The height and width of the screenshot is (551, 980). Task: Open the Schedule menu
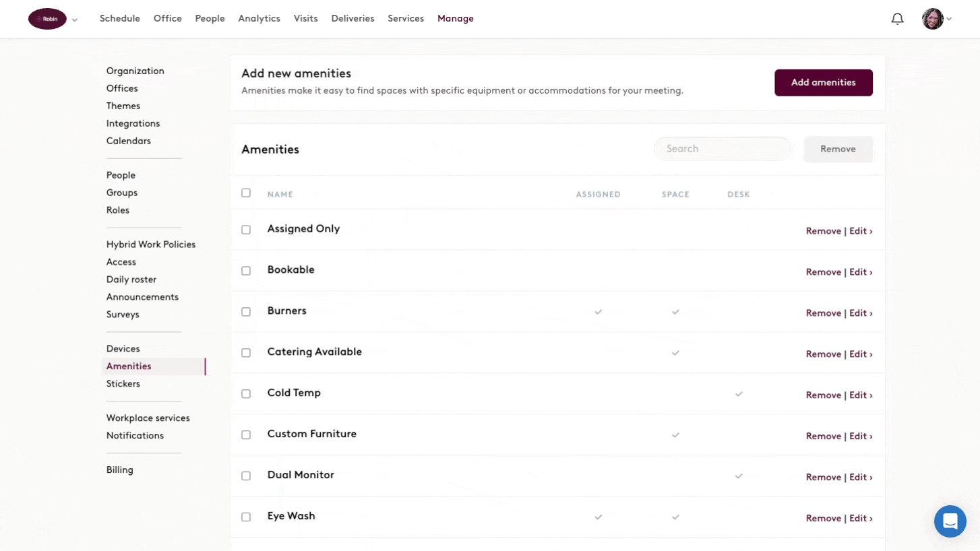tap(120, 19)
